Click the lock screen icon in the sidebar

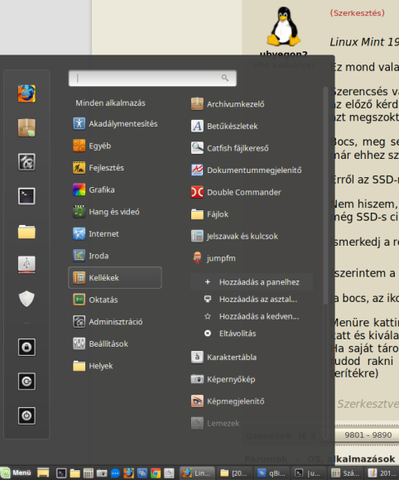(27, 347)
